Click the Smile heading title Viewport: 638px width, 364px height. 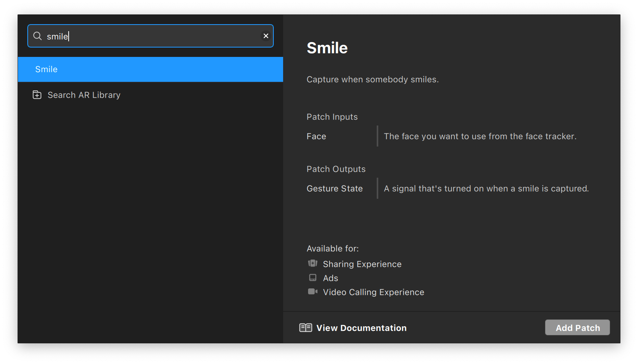pyautogui.click(x=327, y=48)
